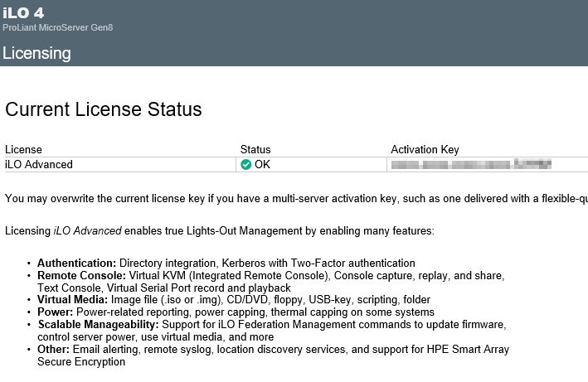
Task: Click the Licensing page header
Action: (36, 53)
